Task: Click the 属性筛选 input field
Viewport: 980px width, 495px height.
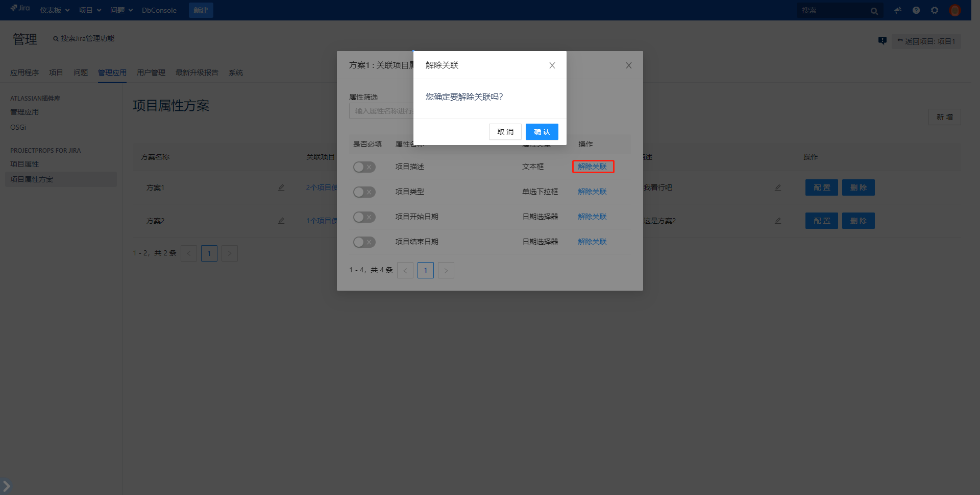Action: (x=381, y=111)
